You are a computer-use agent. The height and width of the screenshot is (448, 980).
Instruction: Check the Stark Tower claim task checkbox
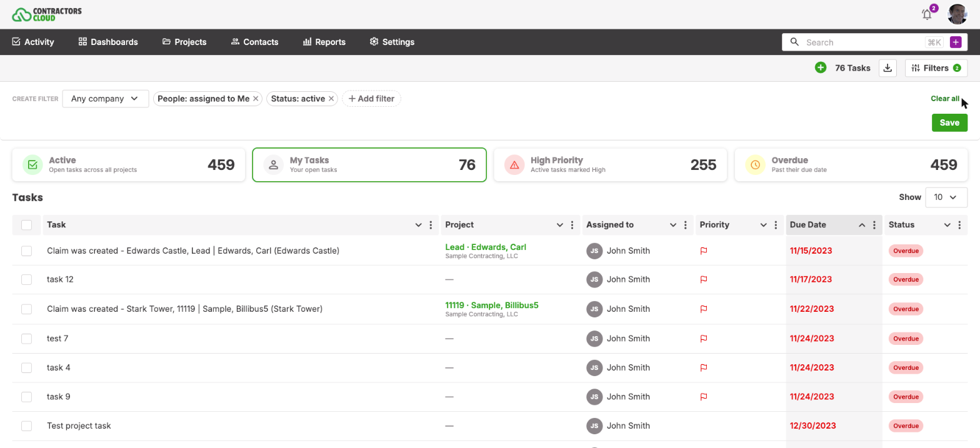[26, 309]
